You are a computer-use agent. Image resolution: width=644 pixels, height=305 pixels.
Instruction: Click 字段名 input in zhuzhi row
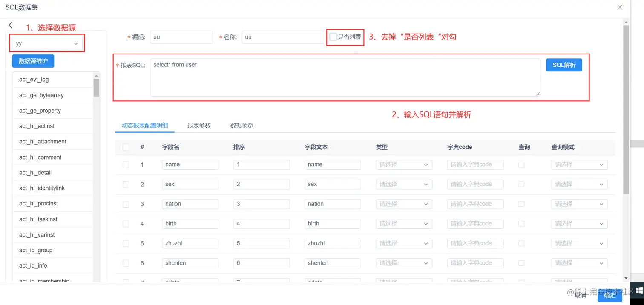(190, 243)
